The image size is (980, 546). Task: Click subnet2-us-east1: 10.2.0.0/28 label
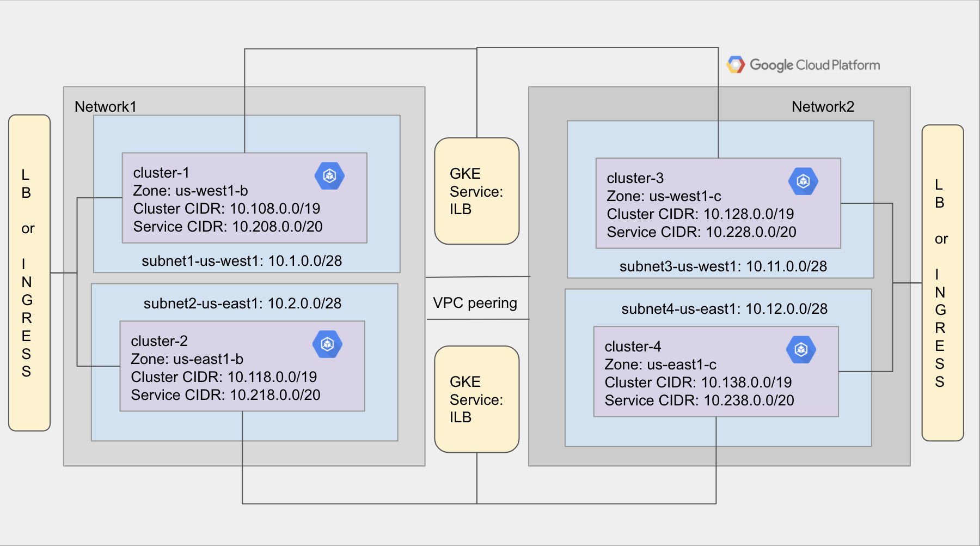pos(242,304)
